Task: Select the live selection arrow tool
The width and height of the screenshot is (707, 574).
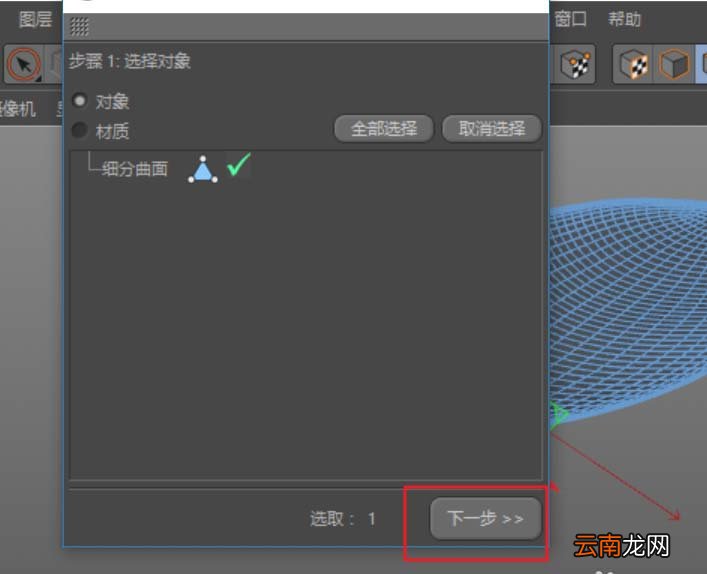Action: tap(24, 64)
